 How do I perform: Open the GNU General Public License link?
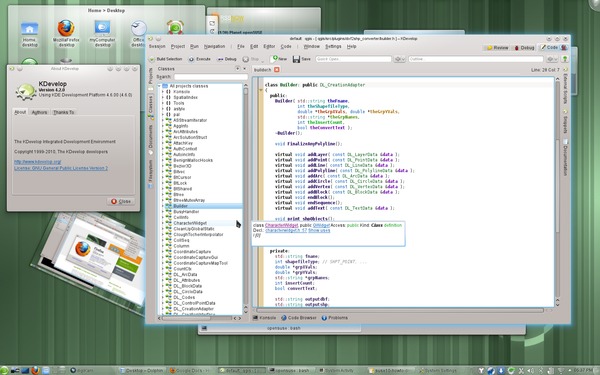point(61,168)
